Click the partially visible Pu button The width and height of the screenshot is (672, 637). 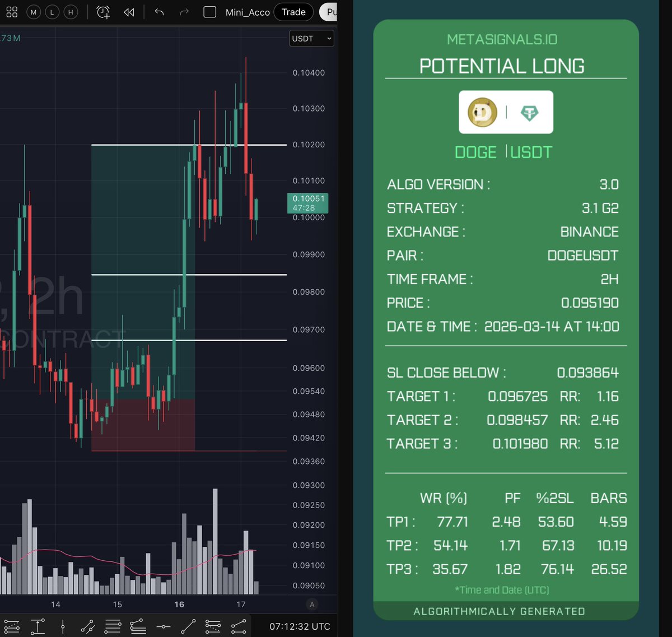tap(329, 12)
